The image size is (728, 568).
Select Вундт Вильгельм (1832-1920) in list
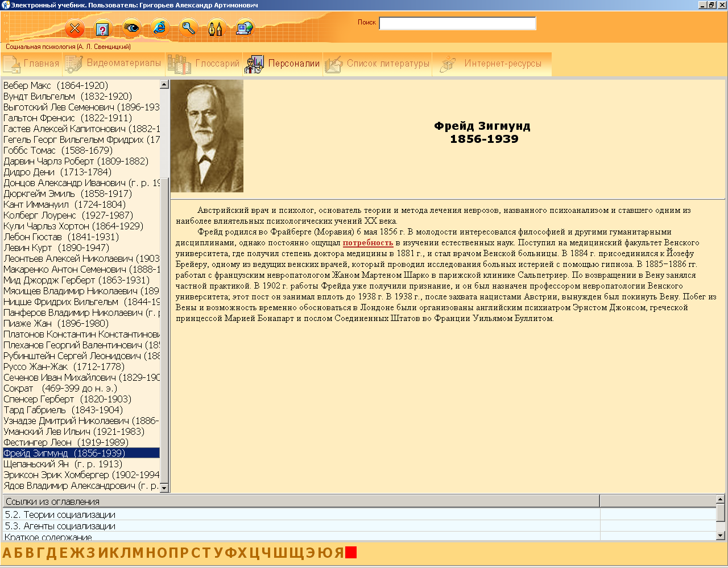pos(81,96)
